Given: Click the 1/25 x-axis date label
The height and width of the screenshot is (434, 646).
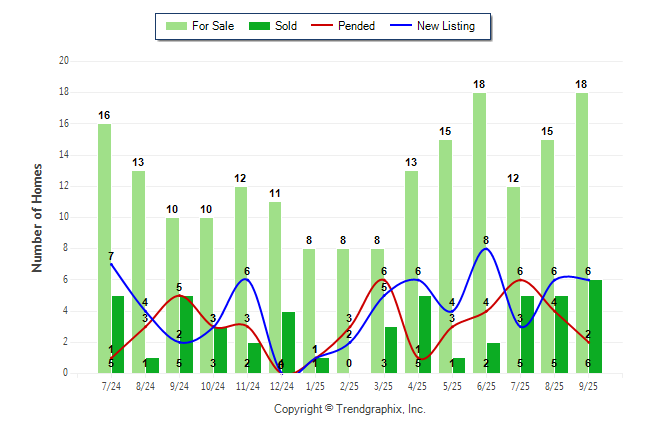Looking at the screenshot, I should (x=316, y=387).
